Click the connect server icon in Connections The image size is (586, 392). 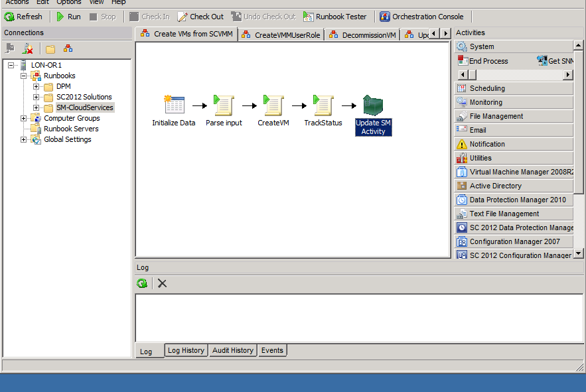point(10,48)
